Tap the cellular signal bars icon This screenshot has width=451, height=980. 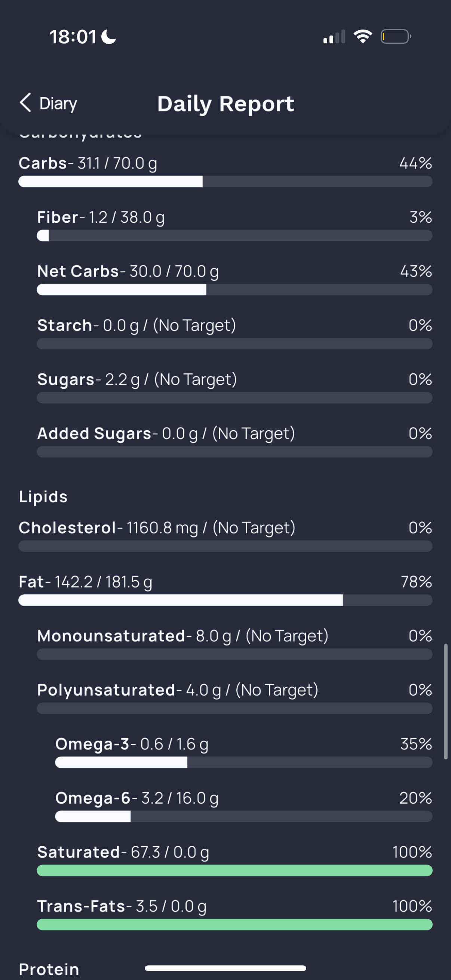pyautogui.click(x=334, y=37)
